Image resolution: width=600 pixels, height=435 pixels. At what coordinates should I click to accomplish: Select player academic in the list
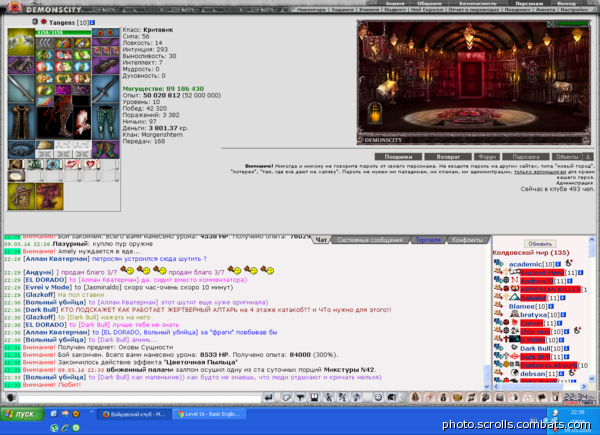525,264
